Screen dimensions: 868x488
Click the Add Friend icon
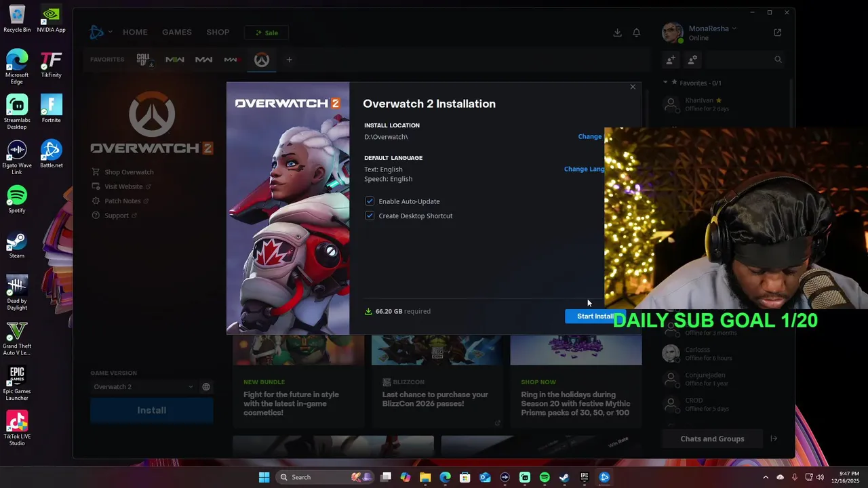671,60
